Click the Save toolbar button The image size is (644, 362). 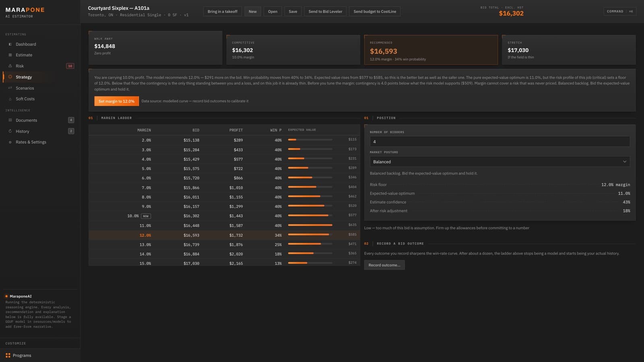pos(293,11)
